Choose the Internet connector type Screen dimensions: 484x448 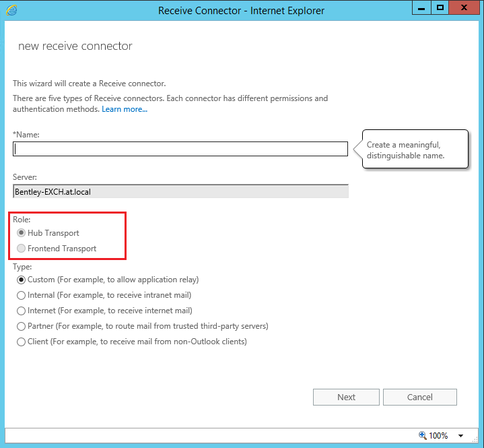pyautogui.click(x=21, y=311)
